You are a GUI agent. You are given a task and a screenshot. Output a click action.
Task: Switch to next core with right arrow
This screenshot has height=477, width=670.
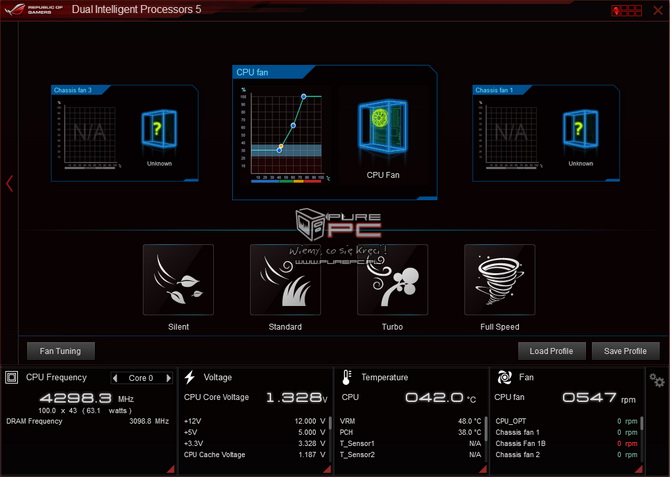tap(168, 378)
